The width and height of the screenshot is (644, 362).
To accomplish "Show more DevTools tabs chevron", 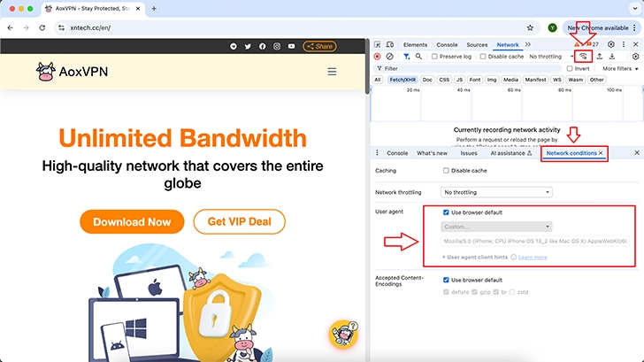I will point(528,44).
